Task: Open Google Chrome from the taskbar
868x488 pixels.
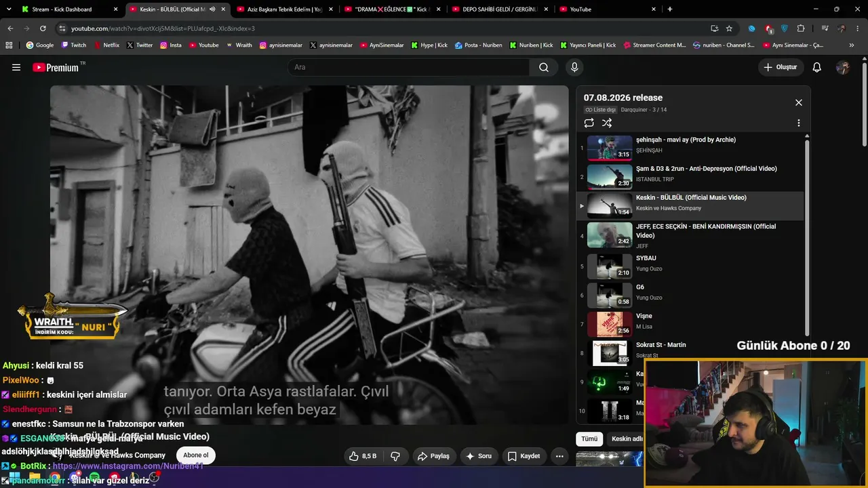Action: click(54, 479)
